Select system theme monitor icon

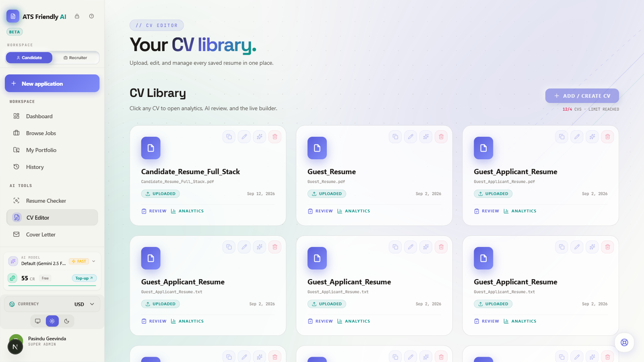point(37,321)
